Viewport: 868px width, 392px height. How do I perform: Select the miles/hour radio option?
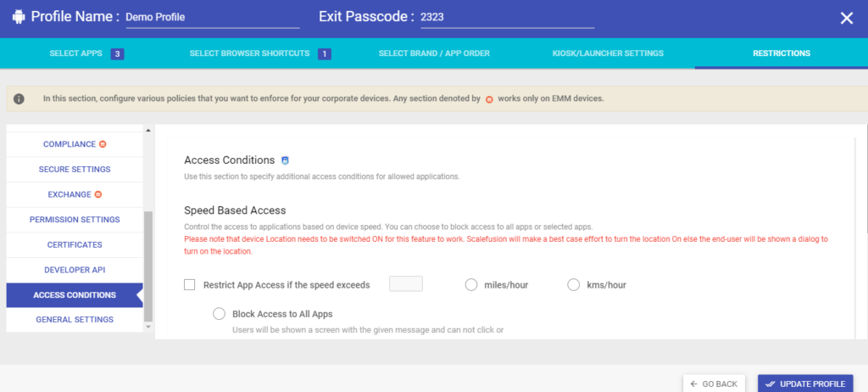(x=471, y=285)
